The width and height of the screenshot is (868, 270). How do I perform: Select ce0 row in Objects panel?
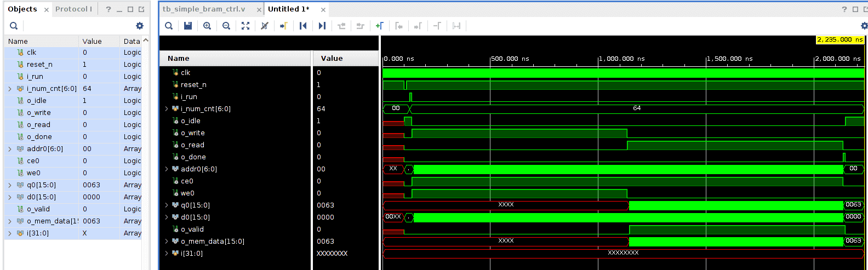pyautogui.click(x=73, y=161)
